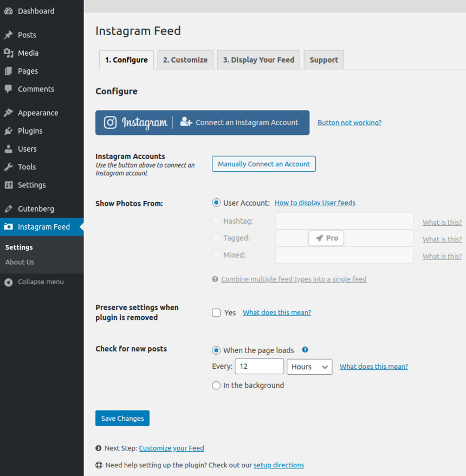Click the Dashboard gauge icon
The height and width of the screenshot is (476, 466).
click(x=9, y=11)
